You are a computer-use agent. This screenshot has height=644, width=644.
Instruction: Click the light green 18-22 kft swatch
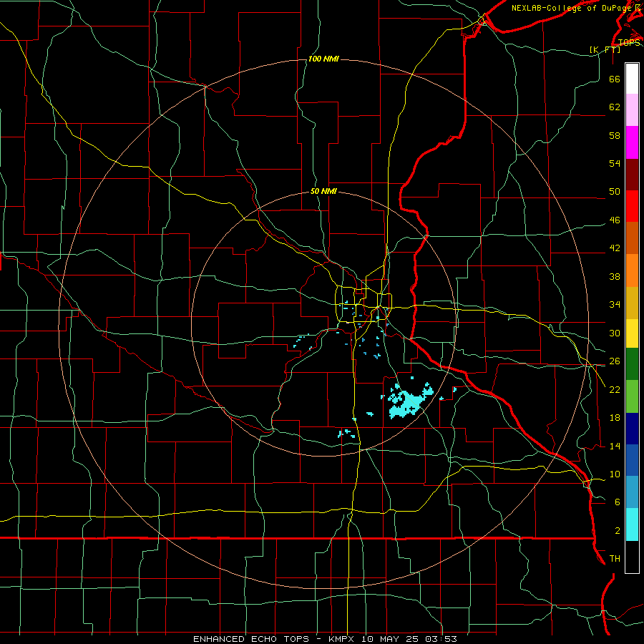pyautogui.click(x=632, y=396)
